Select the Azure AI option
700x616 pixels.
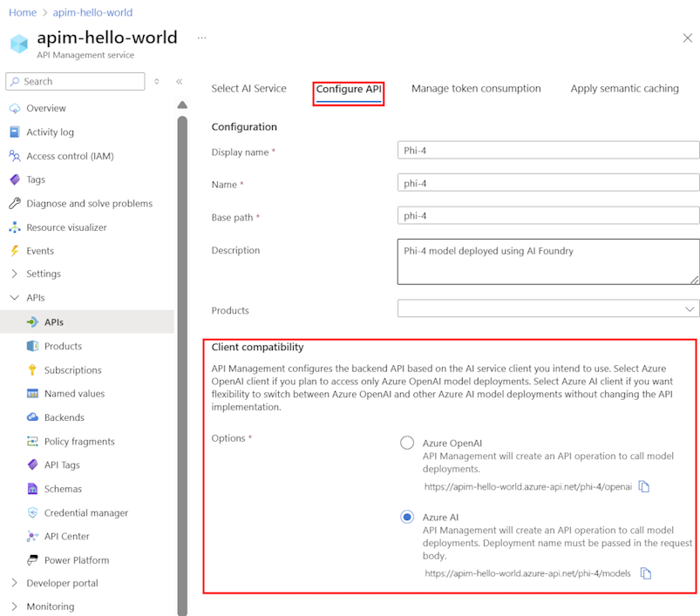407,517
